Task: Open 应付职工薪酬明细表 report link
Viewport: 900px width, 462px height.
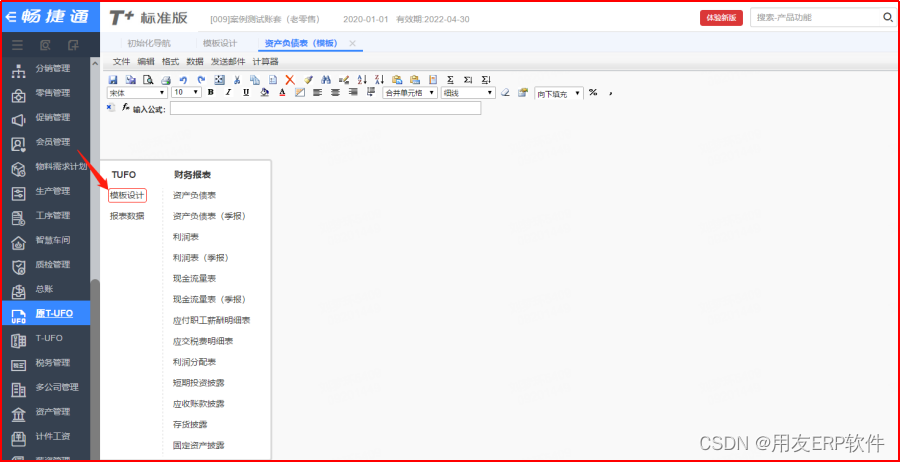Action: 212,320
